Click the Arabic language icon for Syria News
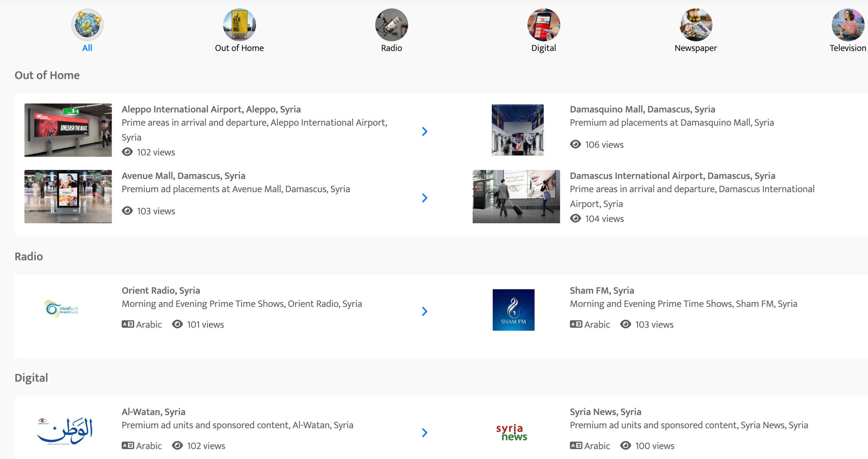This screenshot has width=868, height=459. pos(576,446)
